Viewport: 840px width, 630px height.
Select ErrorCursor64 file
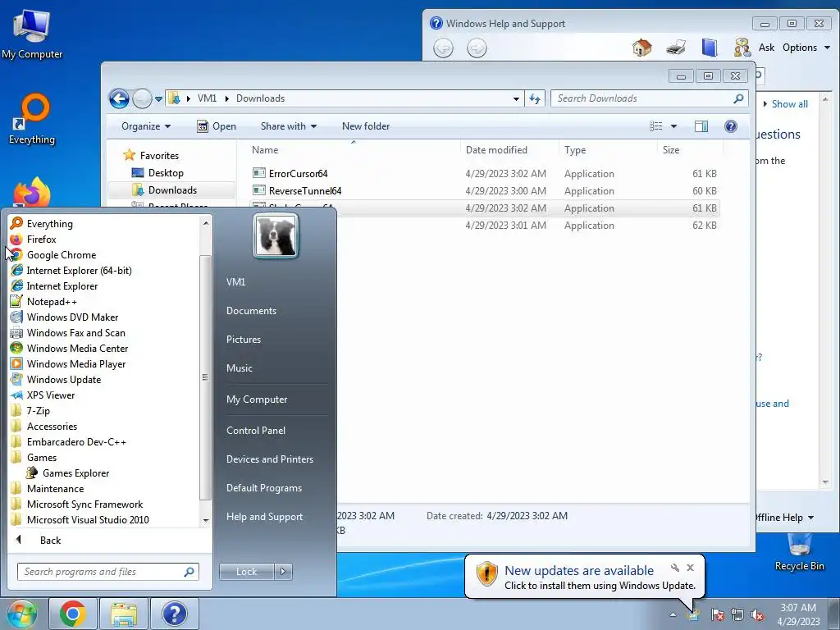pyautogui.click(x=298, y=174)
